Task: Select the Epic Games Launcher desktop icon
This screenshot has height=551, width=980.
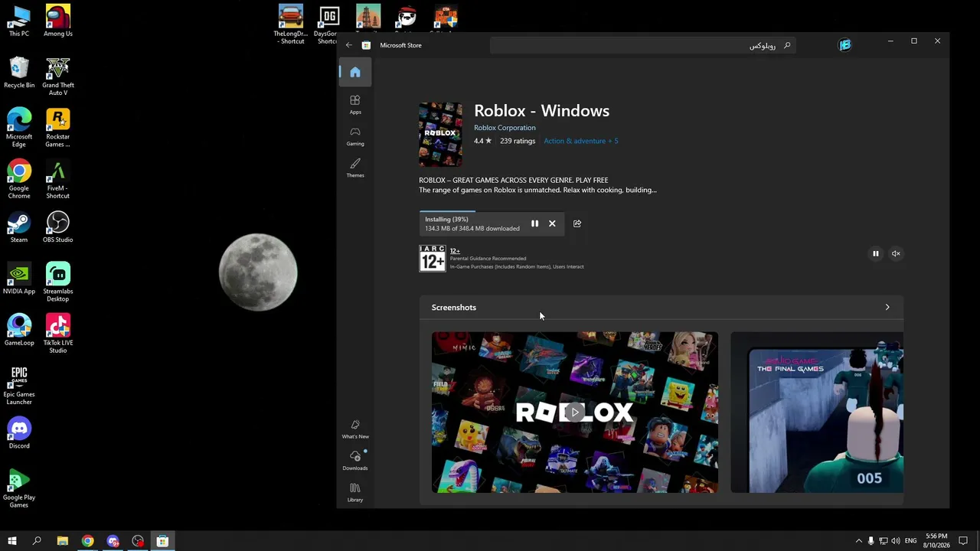Action: [x=19, y=385]
